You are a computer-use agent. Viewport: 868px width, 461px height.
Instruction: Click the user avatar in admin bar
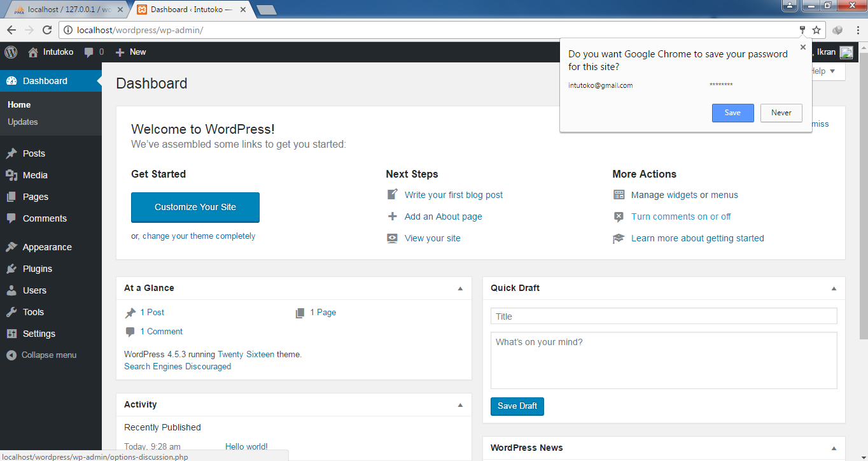[x=846, y=52]
